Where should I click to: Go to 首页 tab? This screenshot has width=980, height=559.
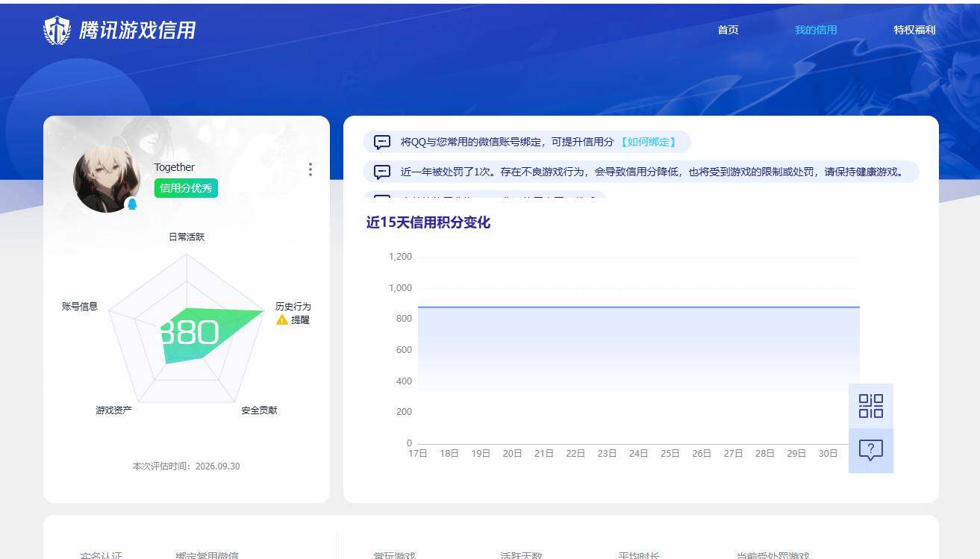(728, 30)
